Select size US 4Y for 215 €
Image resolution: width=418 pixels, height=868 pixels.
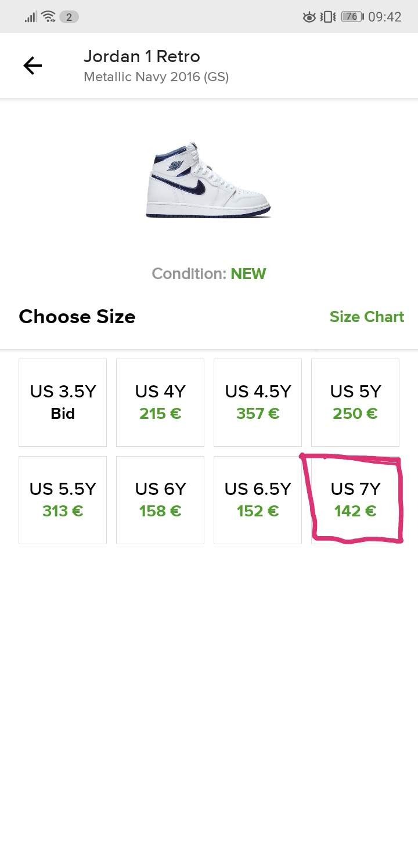(x=160, y=402)
